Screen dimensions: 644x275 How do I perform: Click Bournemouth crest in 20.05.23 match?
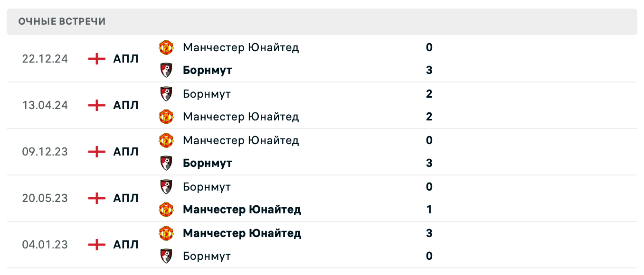tap(166, 187)
